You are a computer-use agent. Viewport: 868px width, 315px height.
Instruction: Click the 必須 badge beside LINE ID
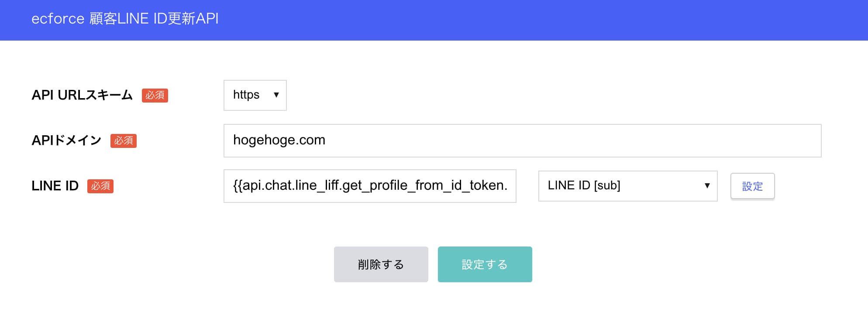click(x=100, y=187)
